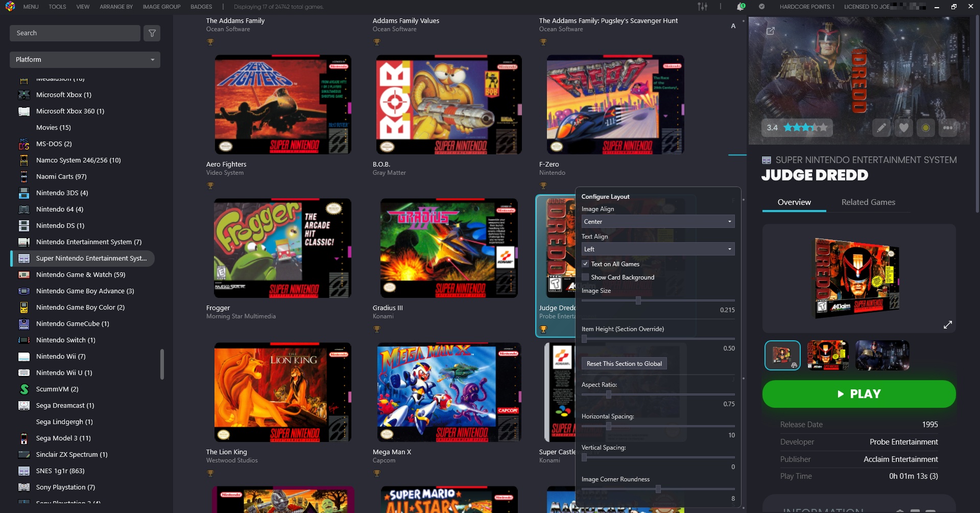Open the ARRANGE BY menu

click(116, 7)
